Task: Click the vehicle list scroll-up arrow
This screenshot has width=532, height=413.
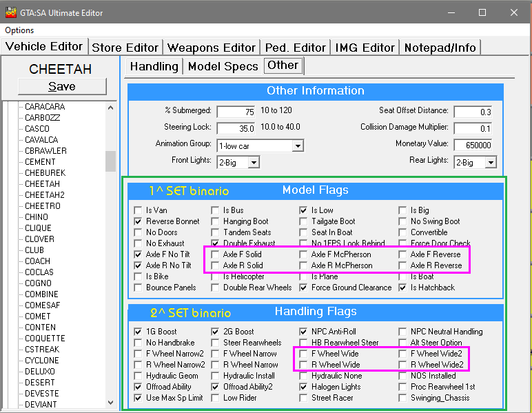Action: (111, 108)
